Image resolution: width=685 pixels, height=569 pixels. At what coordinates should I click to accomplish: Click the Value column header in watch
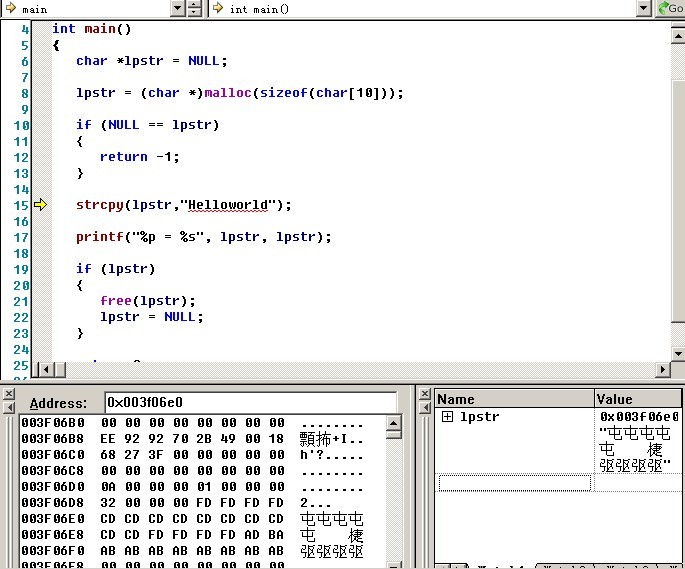click(x=638, y=399)
